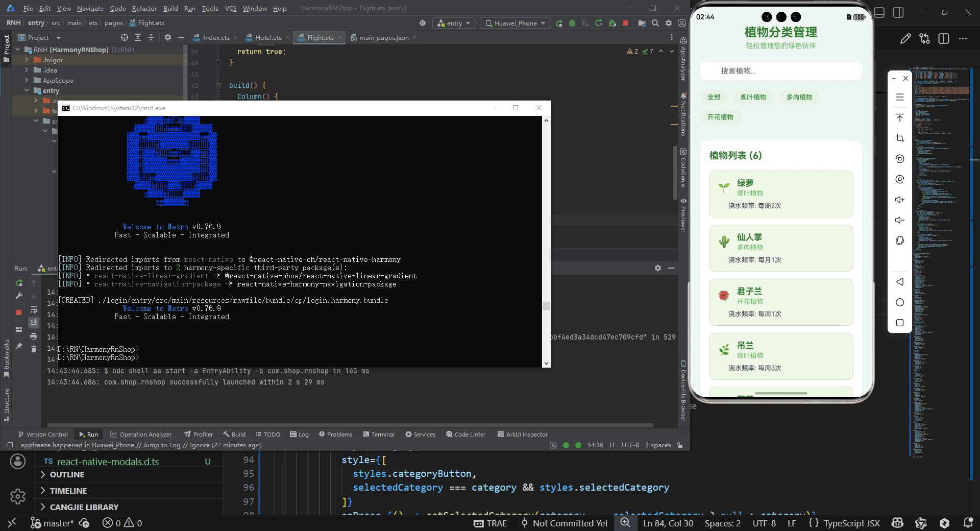Tap emulator Back triangle button

click(900, 282)
